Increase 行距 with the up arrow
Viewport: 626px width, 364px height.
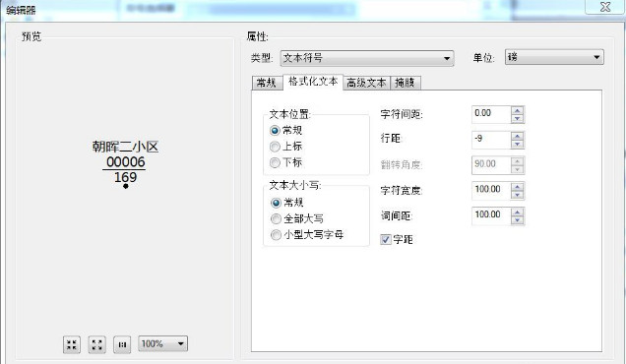click(x=518, y=136)
